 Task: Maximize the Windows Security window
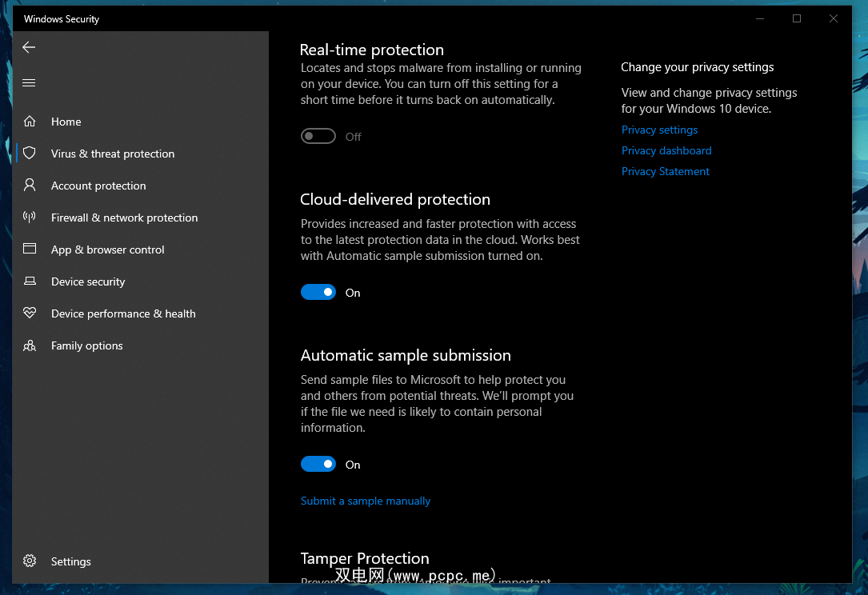pyautogui.click(x=797, y=18)
